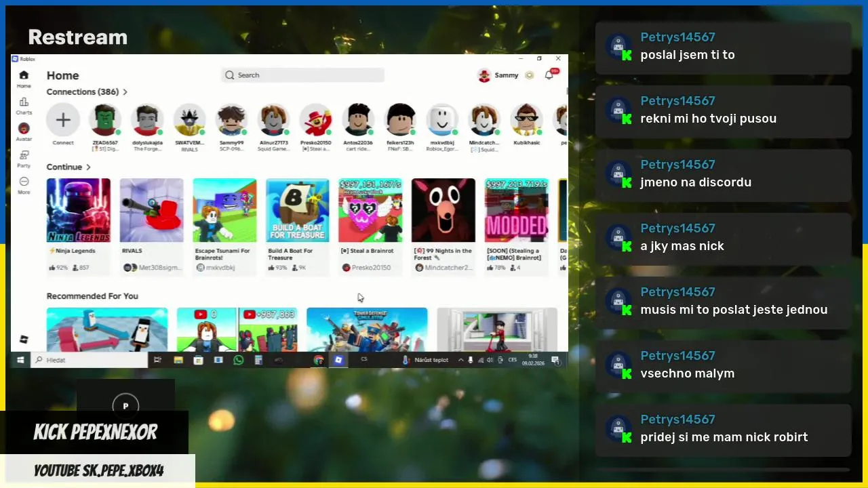The image size is (868, 488).
Task: Expand the Connections (386) list
Action: (87, 91)
